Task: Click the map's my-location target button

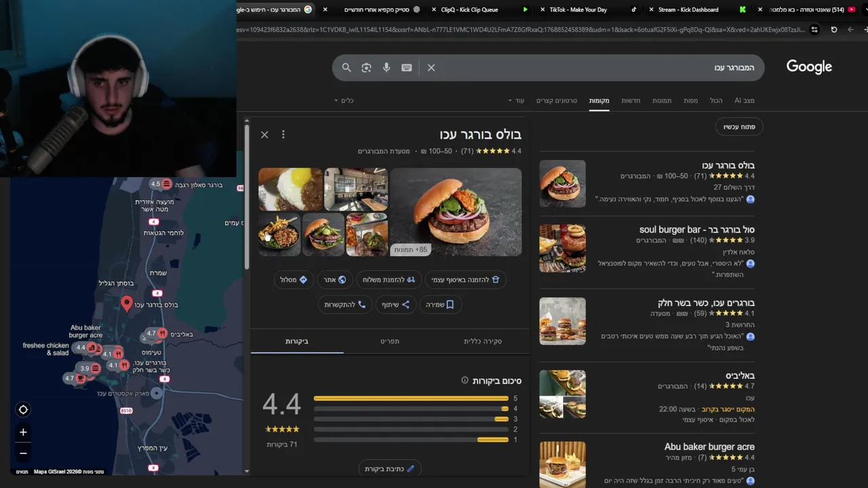Action: [23, 409]
